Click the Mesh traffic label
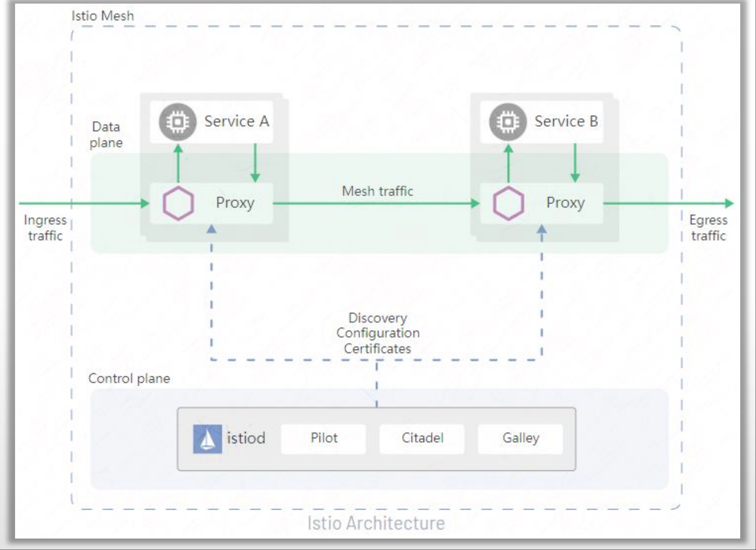756x550 pixels. 377,191
